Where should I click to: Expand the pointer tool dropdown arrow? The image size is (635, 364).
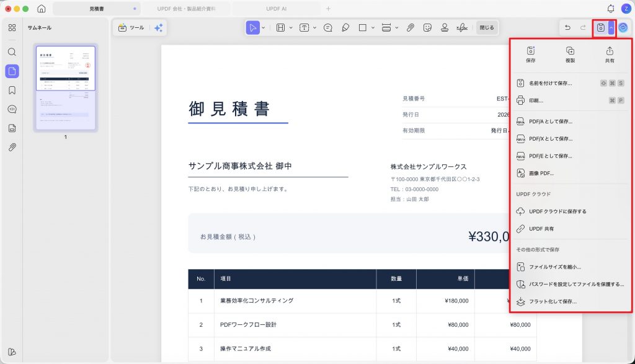point(263,27)
